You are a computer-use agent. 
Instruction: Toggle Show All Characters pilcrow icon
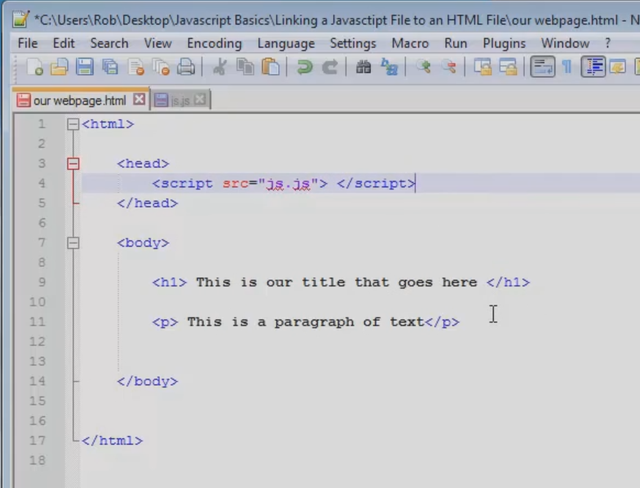coord(567,67)
